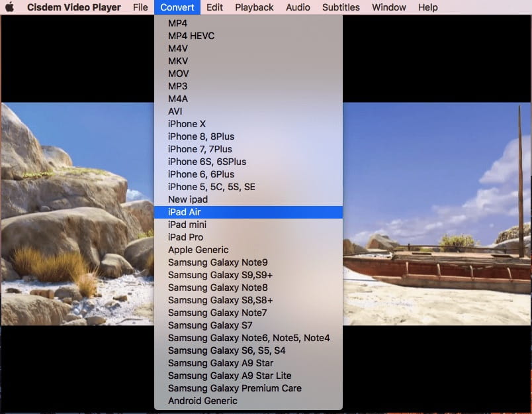The width and height of the screenshot is (532, 414).
Task: Click the video frame showing the rocks
Action: pyautogui.click(x=77, y=214)
